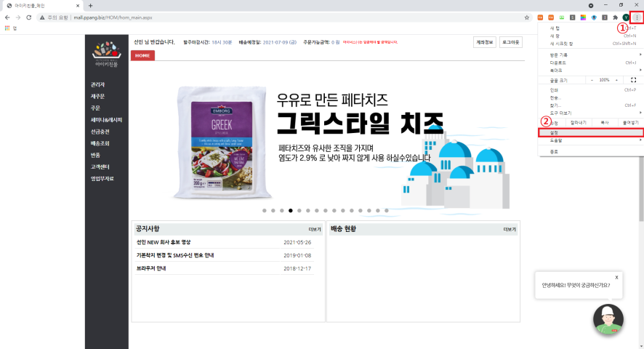Open 선금충전 in the sidebar

click(100, 132)
